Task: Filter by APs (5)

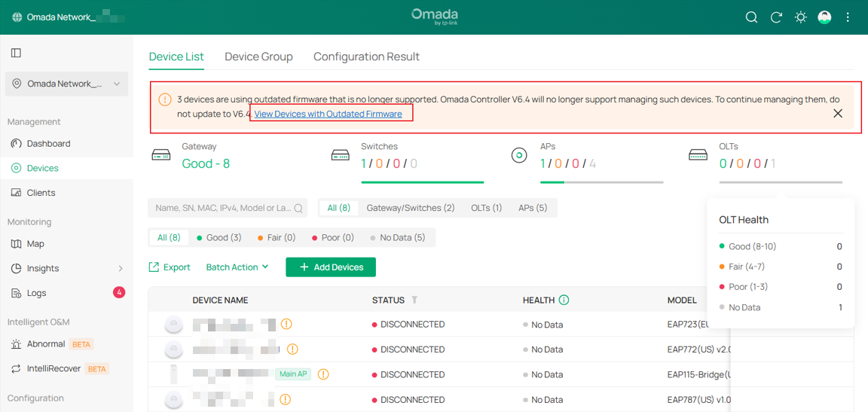Action: 533,208
